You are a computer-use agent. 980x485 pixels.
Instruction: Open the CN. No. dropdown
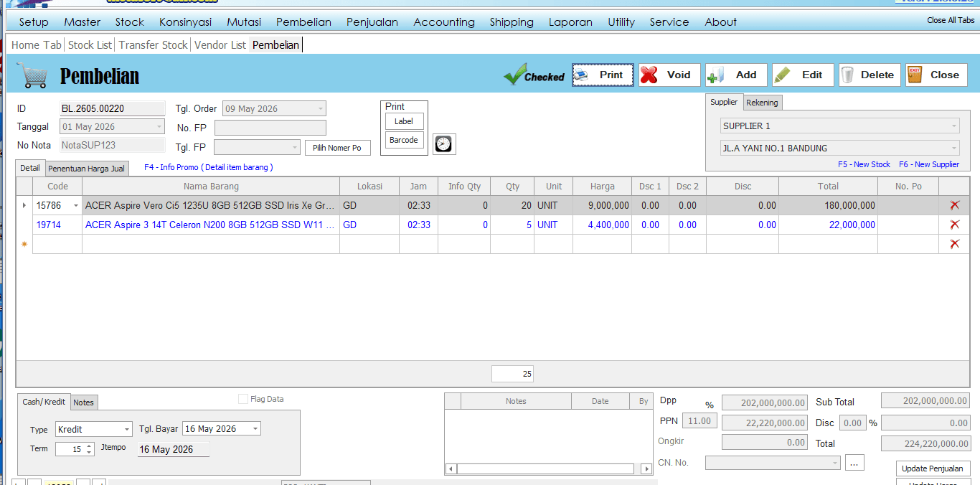pyautogui.click(x=834, y=463)
